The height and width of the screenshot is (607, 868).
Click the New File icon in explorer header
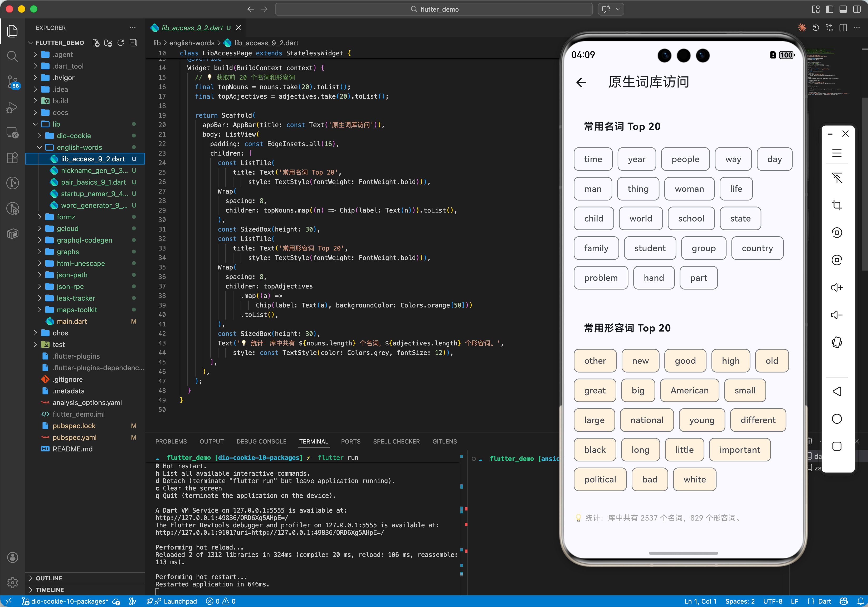tap(96, 43)
